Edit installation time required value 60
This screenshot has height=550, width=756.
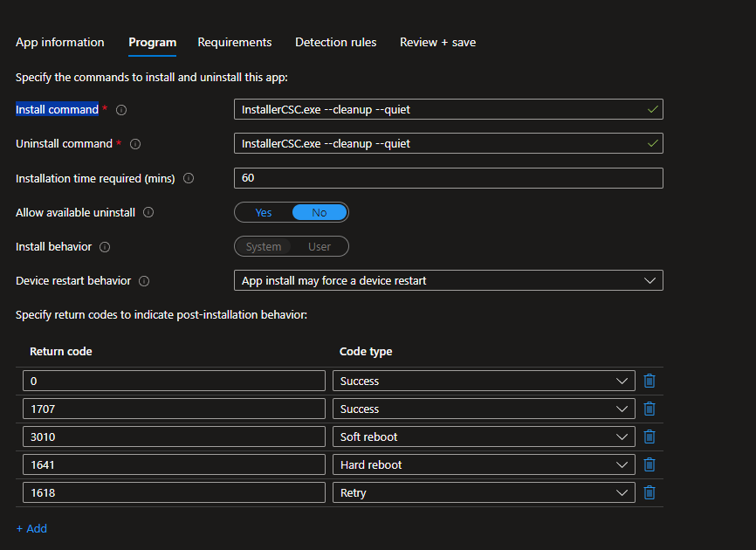pos(449,178)
